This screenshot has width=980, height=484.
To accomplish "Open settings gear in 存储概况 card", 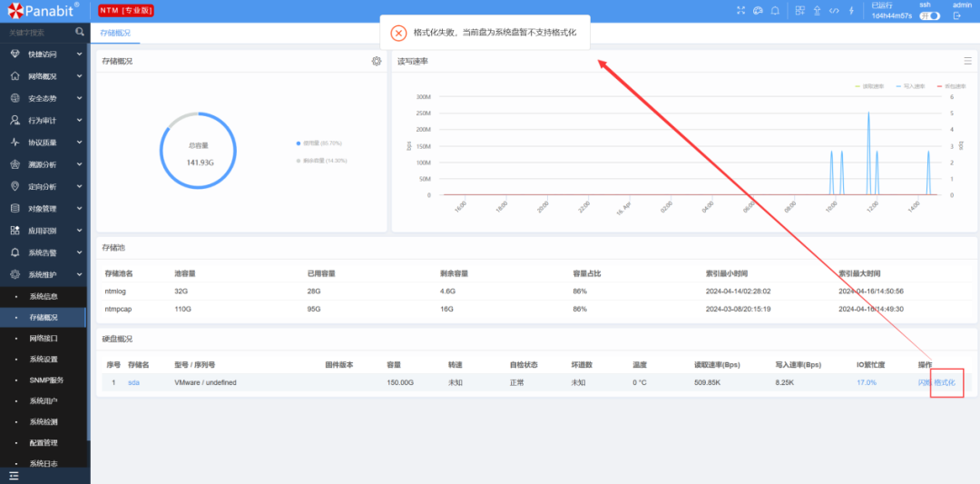I will (377, 61).
